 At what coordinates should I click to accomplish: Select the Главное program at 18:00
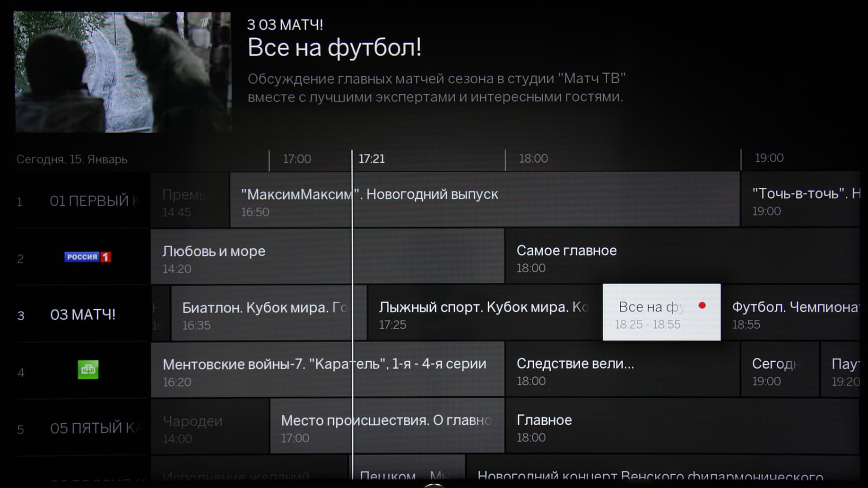(683, 426)
